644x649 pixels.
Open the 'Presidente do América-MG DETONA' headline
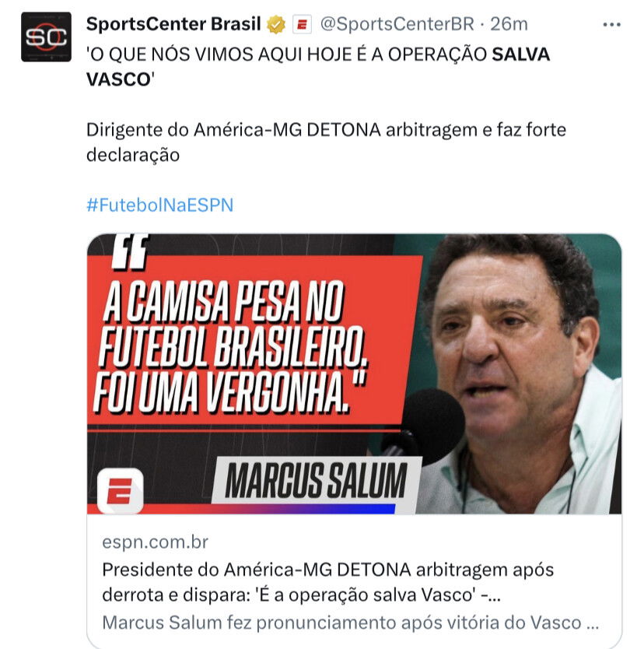click(327, 582)
